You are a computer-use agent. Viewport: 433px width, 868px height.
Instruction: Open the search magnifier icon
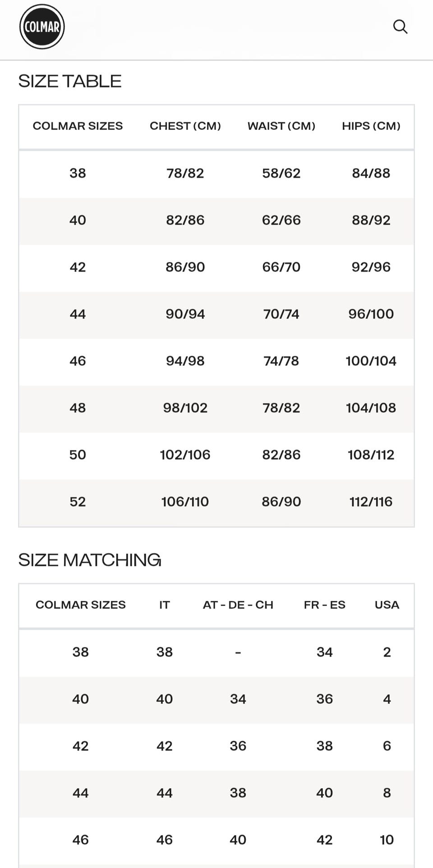(x=400, y=27)
